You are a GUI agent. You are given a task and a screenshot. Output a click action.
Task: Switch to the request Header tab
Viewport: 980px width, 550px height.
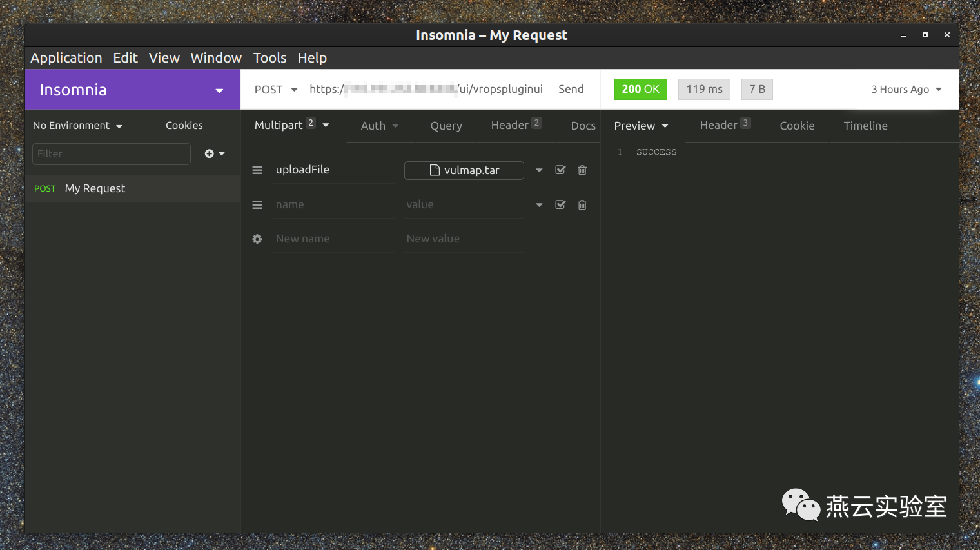[x=516, y=125]
